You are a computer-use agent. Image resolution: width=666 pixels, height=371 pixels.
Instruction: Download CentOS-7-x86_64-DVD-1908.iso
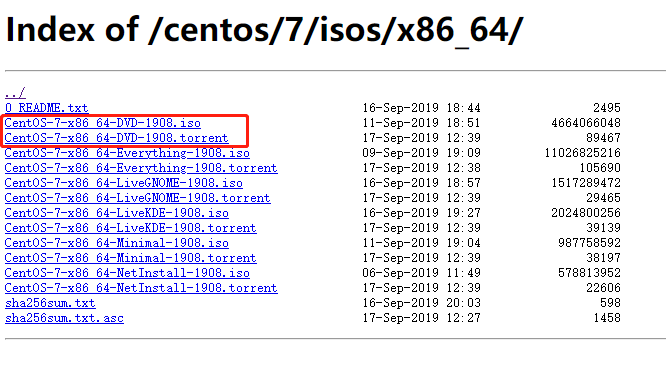click(102, 123)
